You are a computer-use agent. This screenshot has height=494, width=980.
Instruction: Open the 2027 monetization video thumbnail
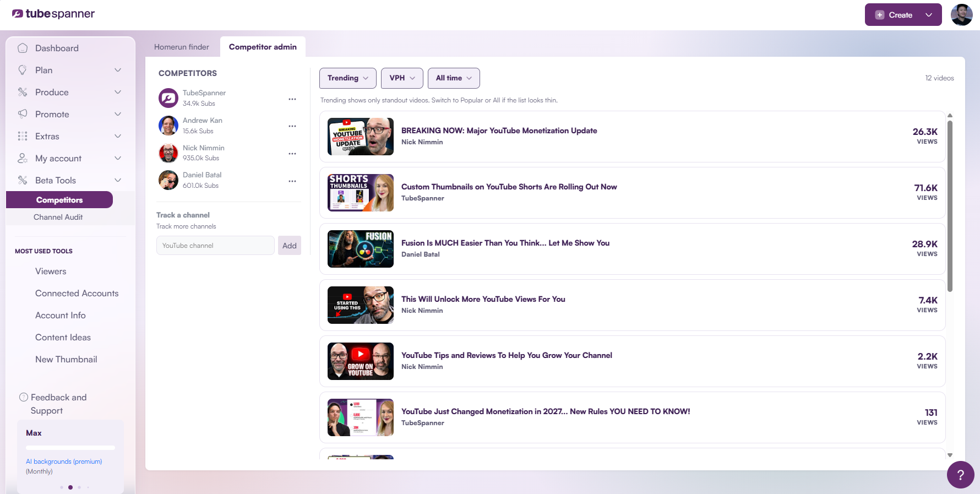click(361, 417)
